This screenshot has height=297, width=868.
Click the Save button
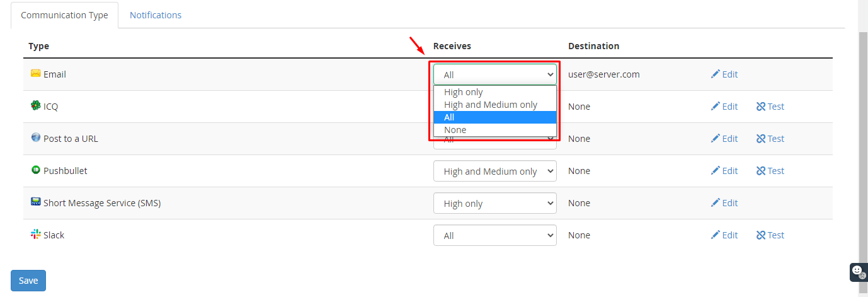28,281
